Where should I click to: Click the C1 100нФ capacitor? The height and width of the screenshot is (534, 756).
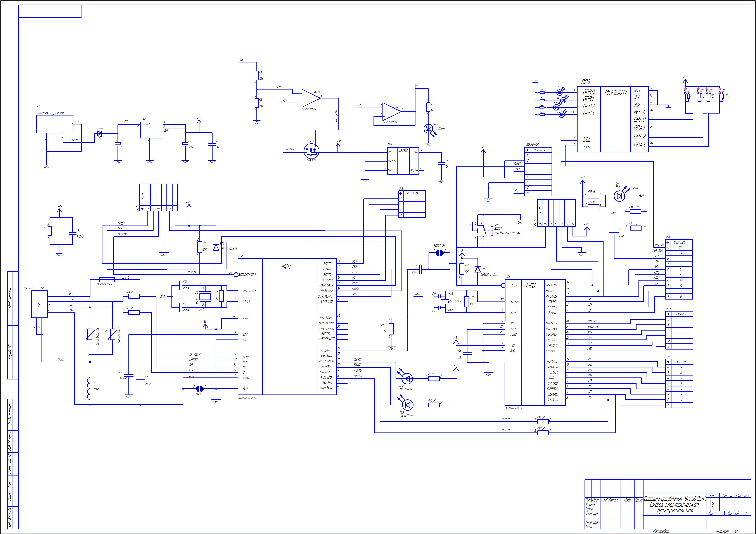[73, 233]
